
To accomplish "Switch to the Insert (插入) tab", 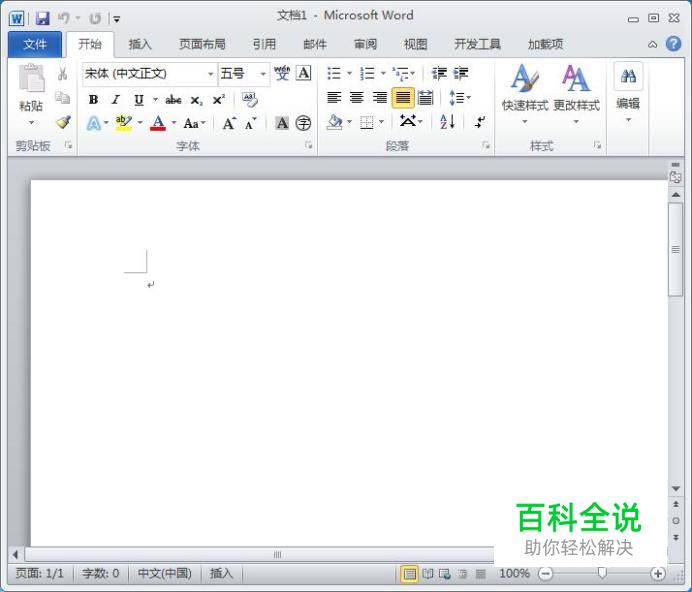I will 140,44.
